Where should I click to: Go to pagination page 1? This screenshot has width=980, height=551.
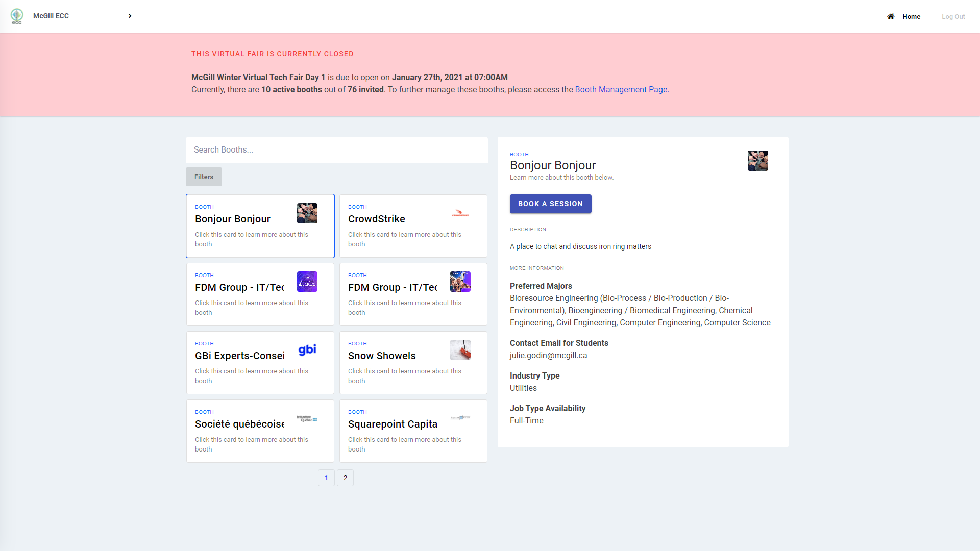[326, 478]
